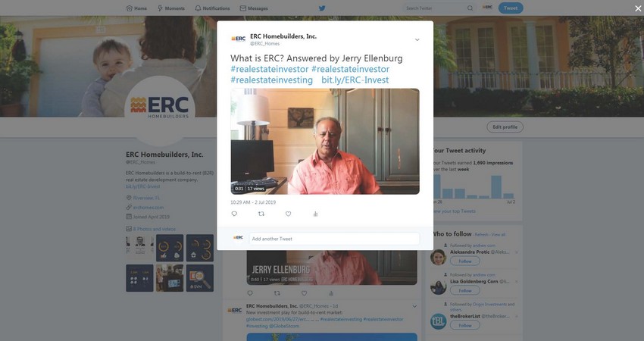Go to the Home tab

(136, 8)
